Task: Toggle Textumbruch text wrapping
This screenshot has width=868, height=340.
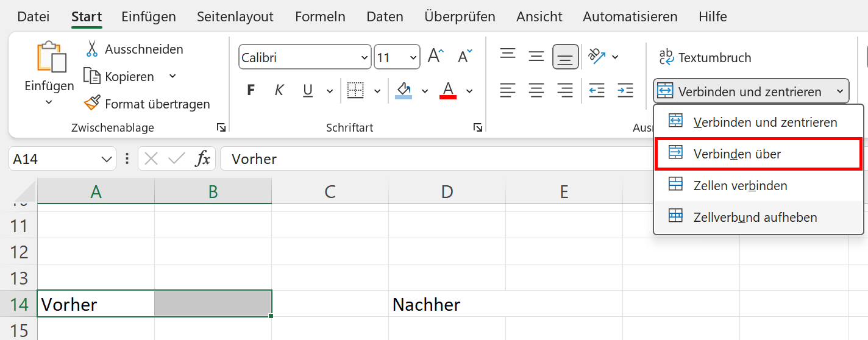Action: (705, 58)
